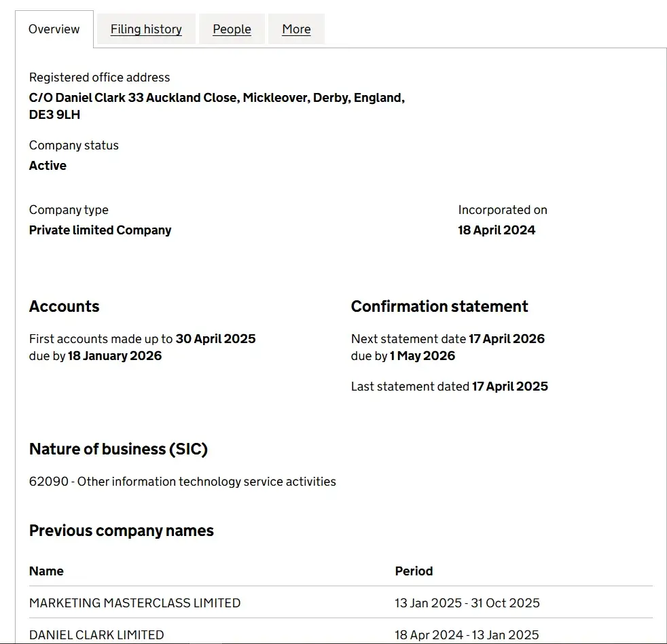Select the Overview tab
667x644 pixels.
click(54, 29)
